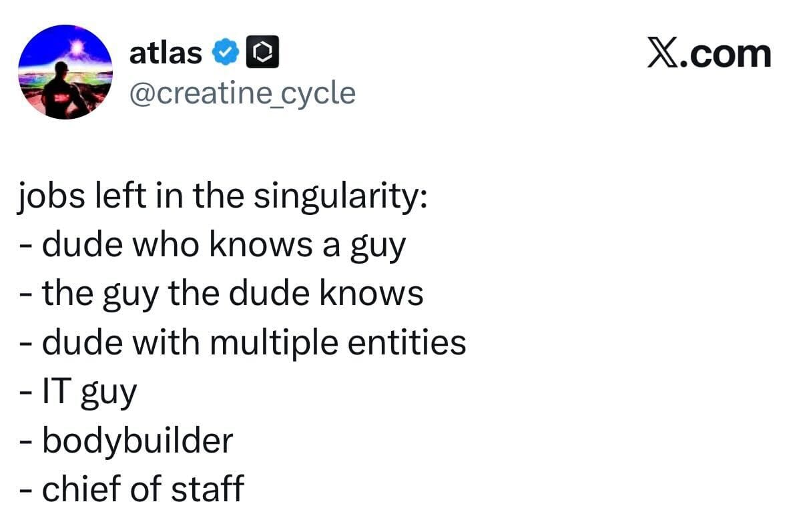Click the black hexagon affiliation badge

(262, 53)
